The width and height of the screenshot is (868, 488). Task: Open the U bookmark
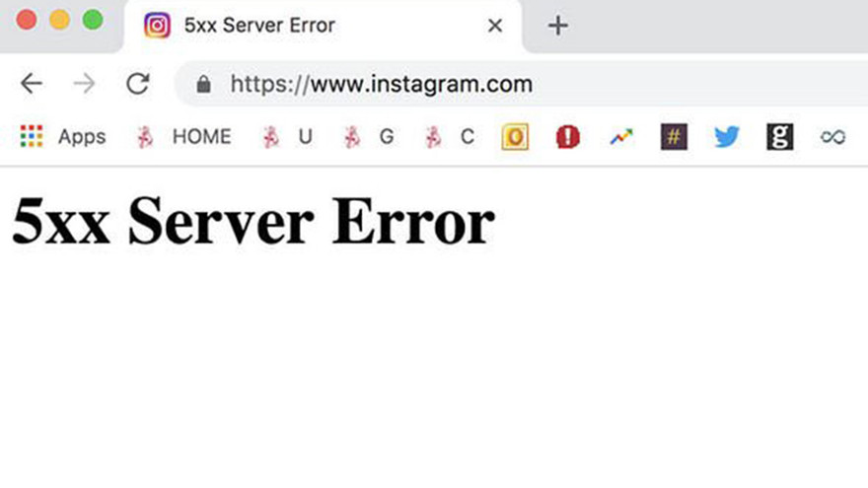point(287,137)
